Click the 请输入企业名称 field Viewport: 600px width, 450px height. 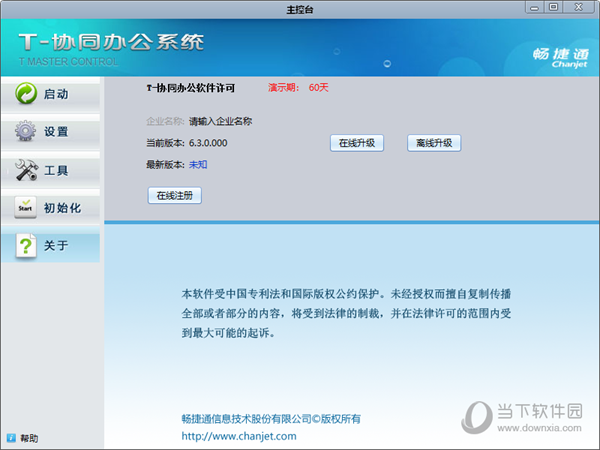coord(220,121)
